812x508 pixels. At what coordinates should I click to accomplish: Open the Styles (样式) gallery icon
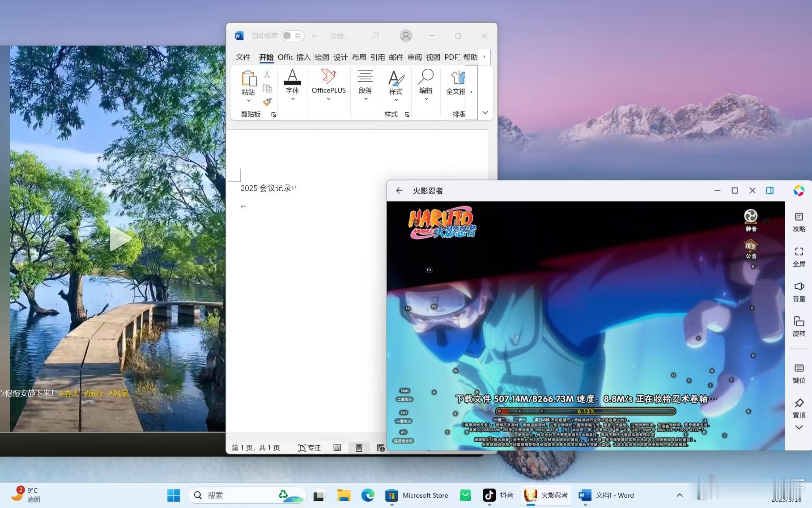click(396, 78)
